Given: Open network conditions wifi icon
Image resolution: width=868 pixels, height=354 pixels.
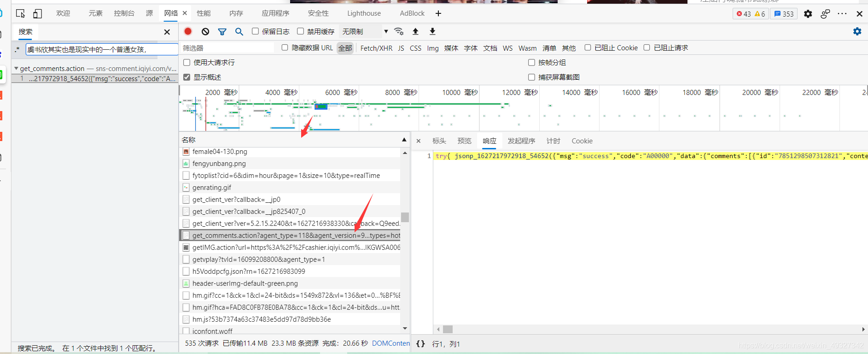Looking at the screenshot, I should click(399, 31).
